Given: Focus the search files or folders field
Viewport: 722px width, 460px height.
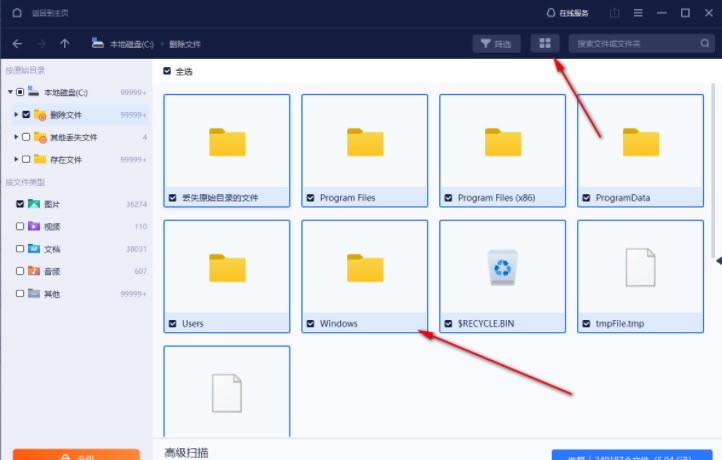Looking at the screenshot, I should click(641, 43).
